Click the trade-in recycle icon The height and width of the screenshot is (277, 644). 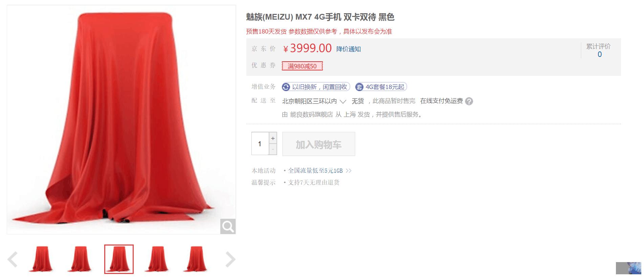point(286,87)
